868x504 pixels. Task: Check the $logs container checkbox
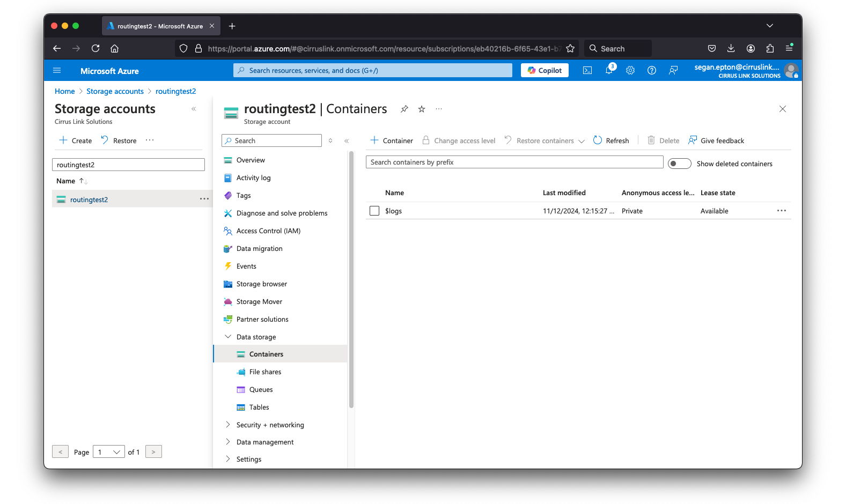374,211
